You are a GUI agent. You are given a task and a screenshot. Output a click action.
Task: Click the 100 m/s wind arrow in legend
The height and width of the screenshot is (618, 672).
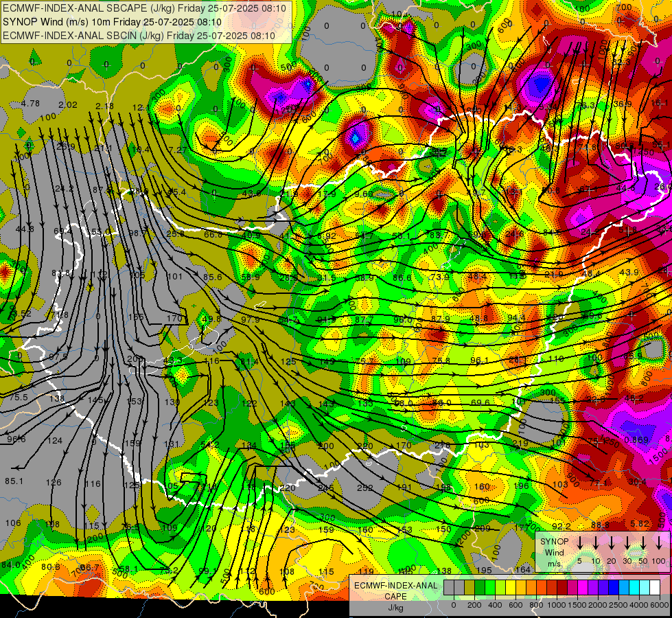click(x=659, y=542)
